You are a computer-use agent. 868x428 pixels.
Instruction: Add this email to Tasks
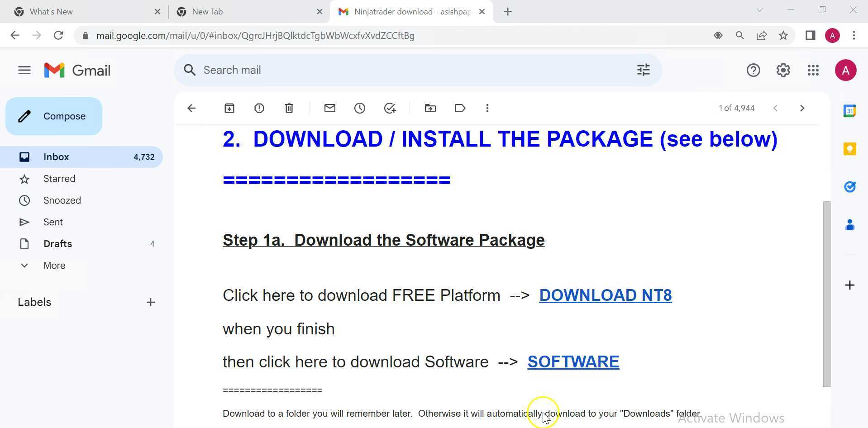pyautogui.click(x=390, y=108)
